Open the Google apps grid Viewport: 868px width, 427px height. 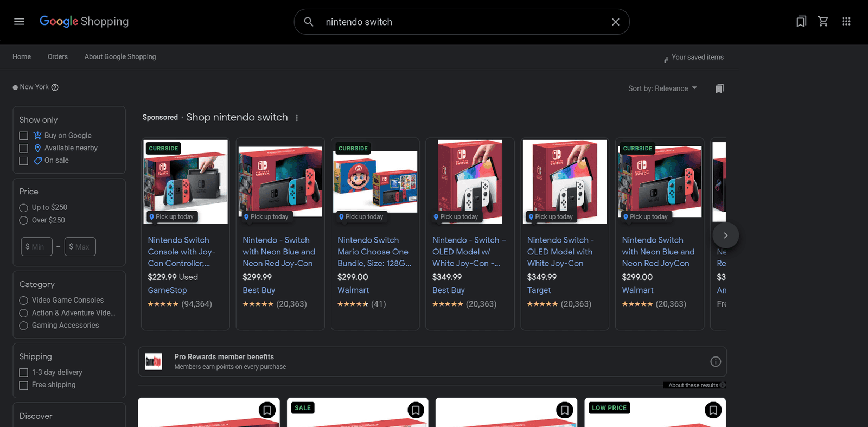(846, 22)
